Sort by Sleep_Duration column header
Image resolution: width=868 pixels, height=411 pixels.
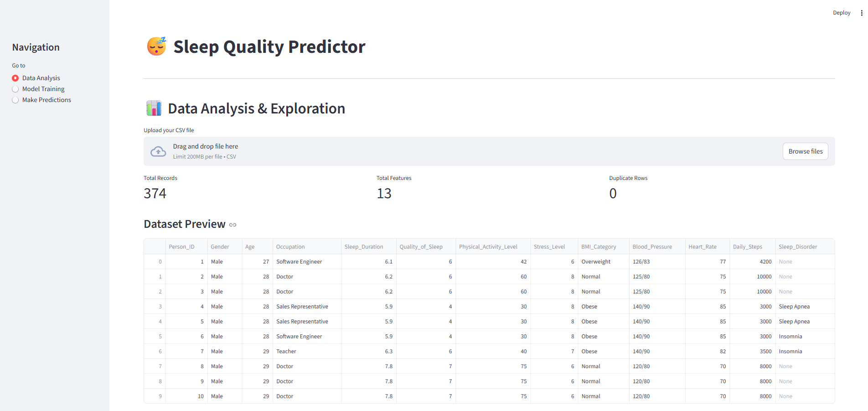tap(364, 247)
